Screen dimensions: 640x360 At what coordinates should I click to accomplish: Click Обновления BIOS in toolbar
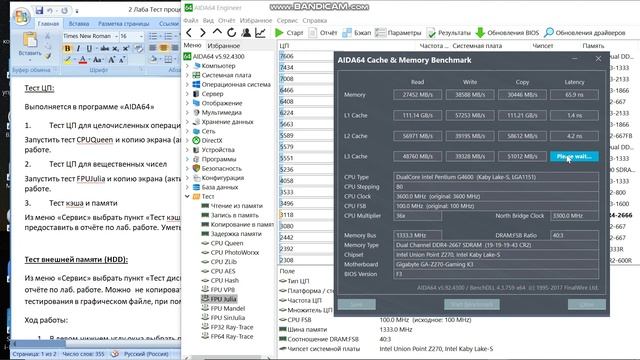tap(507, 33)
